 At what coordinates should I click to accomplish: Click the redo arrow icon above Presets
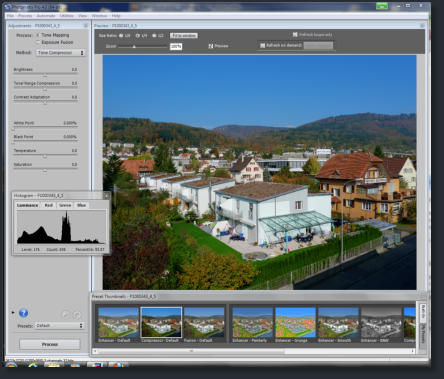[77, 314]
